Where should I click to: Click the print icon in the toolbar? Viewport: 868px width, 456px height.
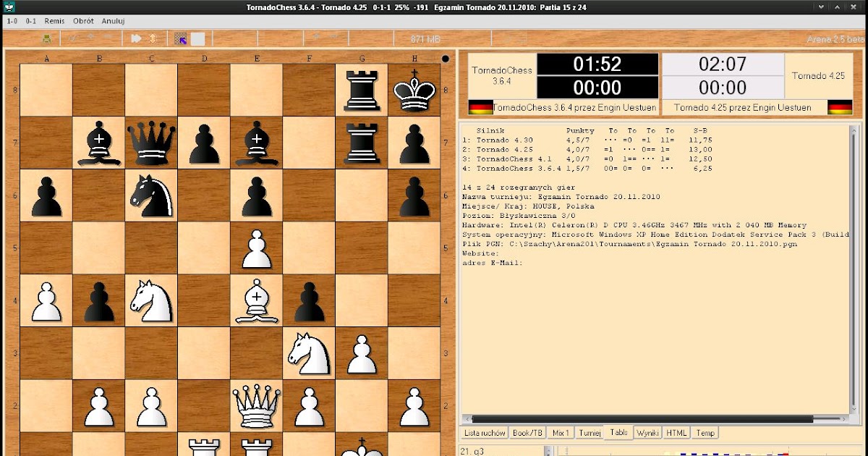(47, 38)
